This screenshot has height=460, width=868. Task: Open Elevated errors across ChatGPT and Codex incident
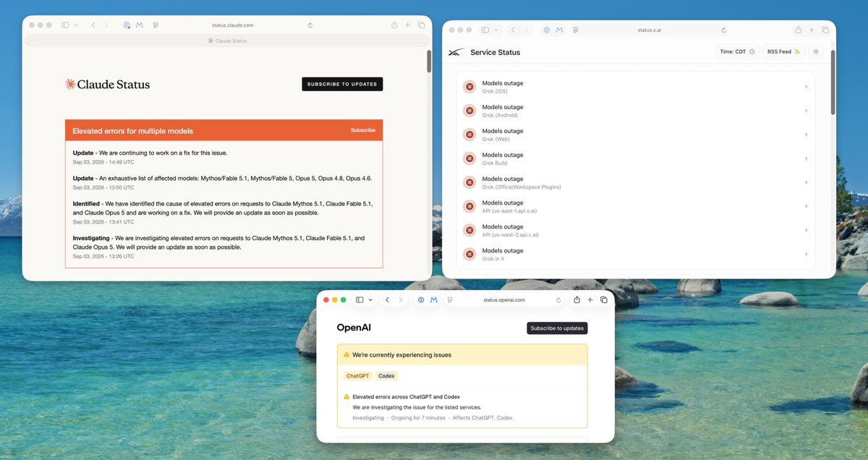[x=406, y=396]
